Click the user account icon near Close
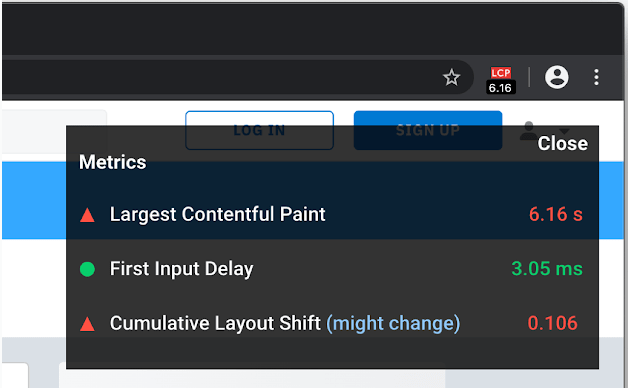Screen dimensions: 628x388 (529, 130)
